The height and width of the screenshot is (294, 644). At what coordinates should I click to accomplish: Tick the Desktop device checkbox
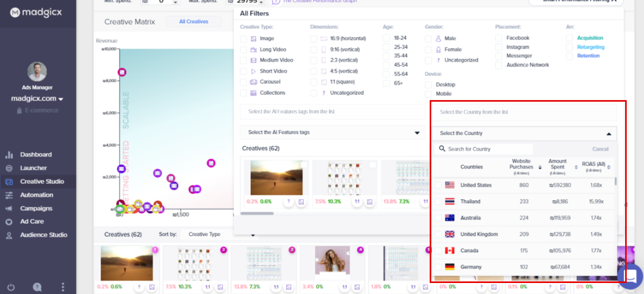[429, 84]
